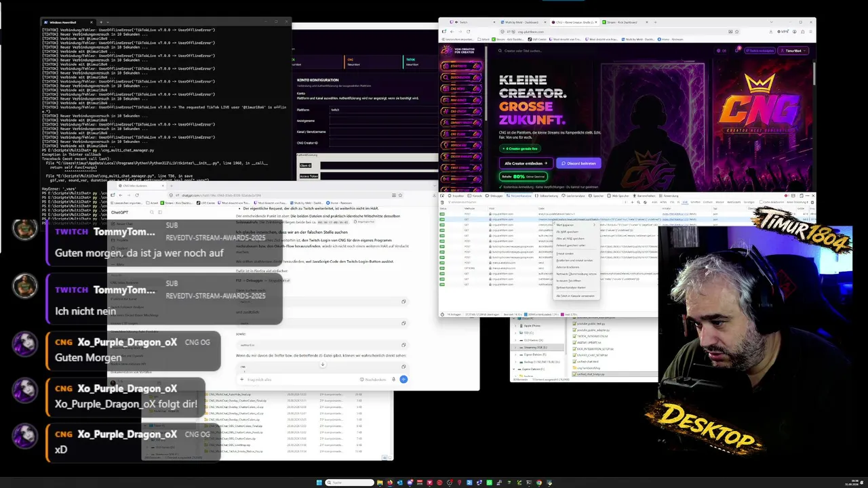Click the Discord beitreten button
Screen dimensions: 868x488
578,163
